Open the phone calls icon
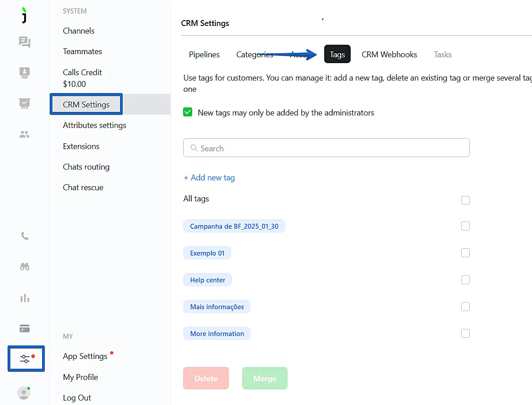Screen dimensions: 532x405 click(x=25, y=236)
